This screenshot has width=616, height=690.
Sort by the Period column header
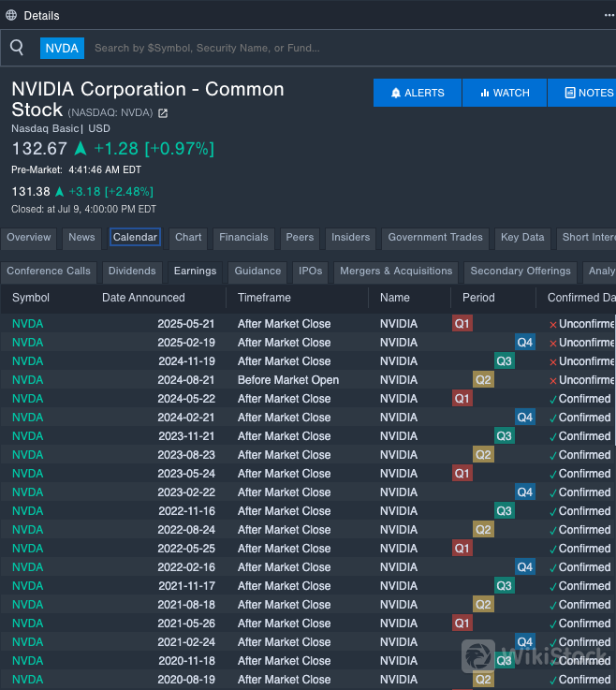pos(478,298)
